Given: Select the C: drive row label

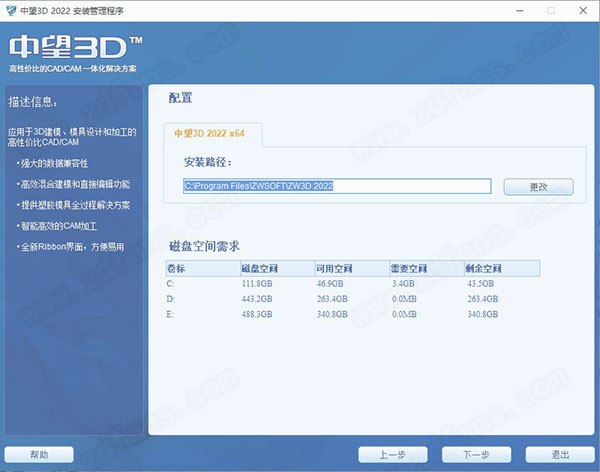Looking at the screenshot, I should pyautogui.click(x=170, y=284).
